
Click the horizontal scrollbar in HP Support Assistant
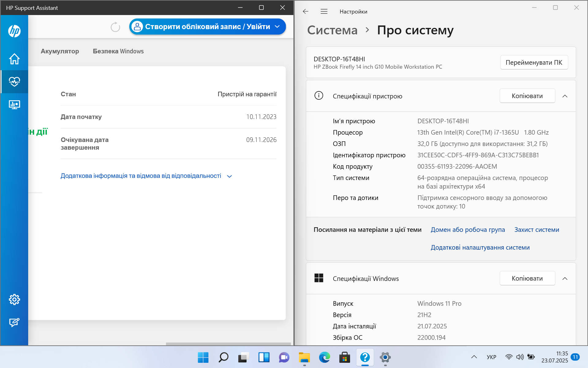coord(228,344)
